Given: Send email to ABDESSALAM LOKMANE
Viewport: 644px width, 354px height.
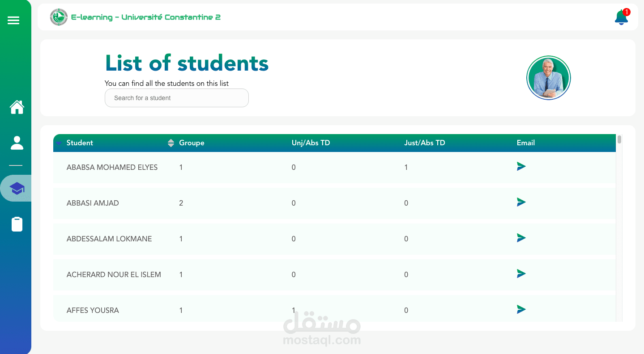Looking at the screenshot, I should (x=521, y=238).
